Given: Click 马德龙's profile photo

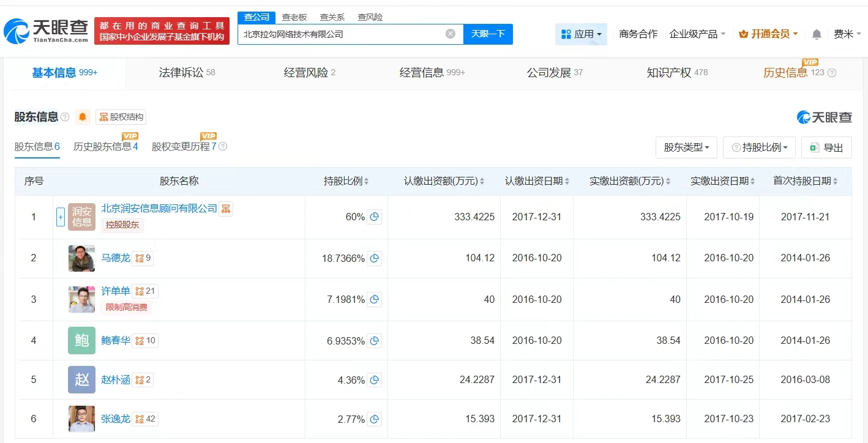Looking at the screenshot, I should 81,258.
